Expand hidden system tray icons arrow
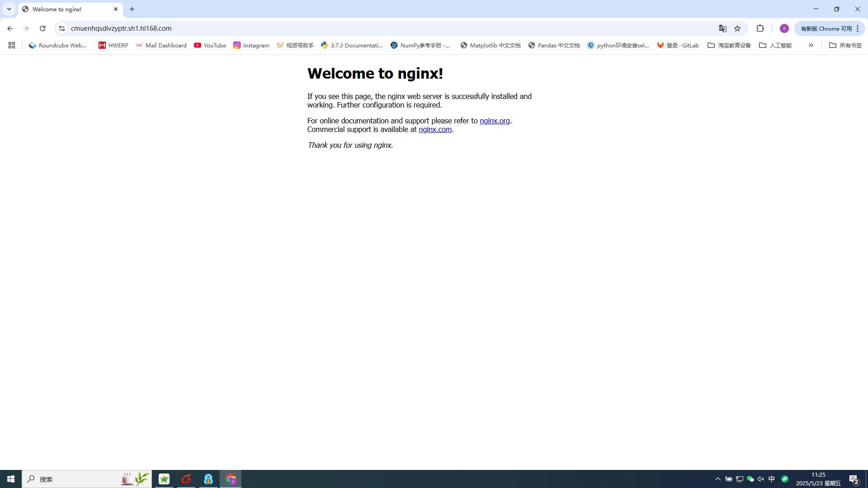 pos(717,479)
